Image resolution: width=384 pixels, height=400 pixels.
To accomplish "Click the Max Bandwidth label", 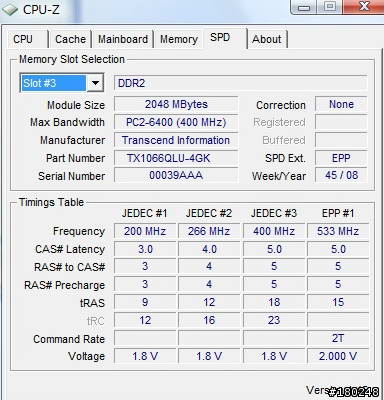I will click(x=67, y=122).
